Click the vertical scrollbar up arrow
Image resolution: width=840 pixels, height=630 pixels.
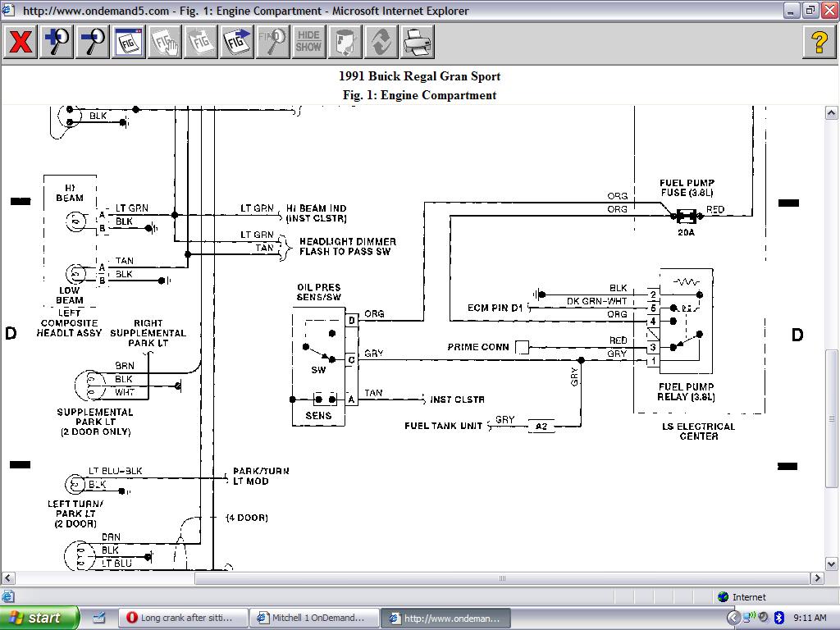(832, 112)
